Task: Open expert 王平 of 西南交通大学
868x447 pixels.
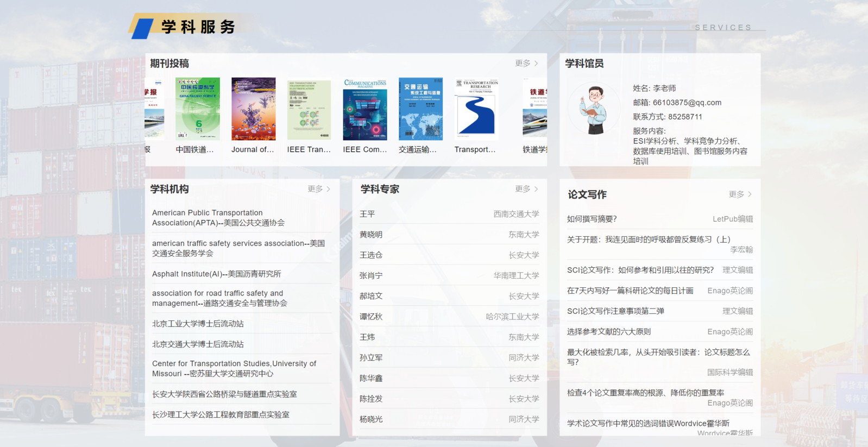Action: coord(367,214)
